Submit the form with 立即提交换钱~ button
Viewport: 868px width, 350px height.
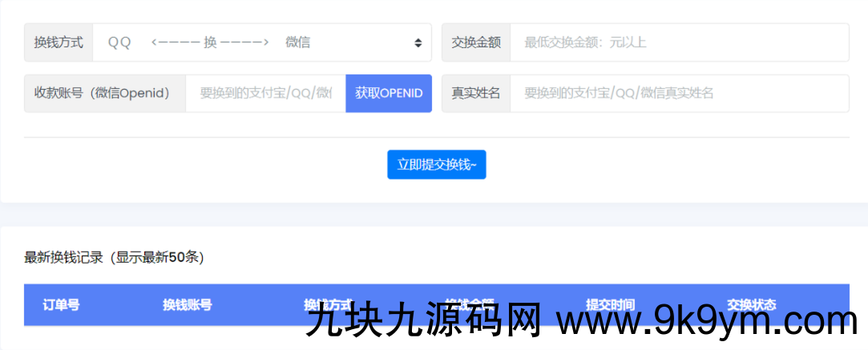click(436, 164)
